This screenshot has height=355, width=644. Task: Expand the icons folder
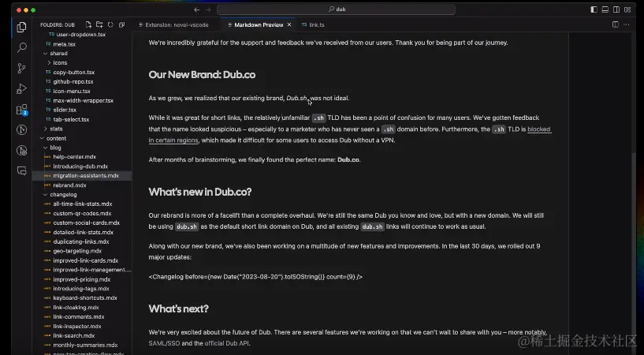[x=60, y=63]
